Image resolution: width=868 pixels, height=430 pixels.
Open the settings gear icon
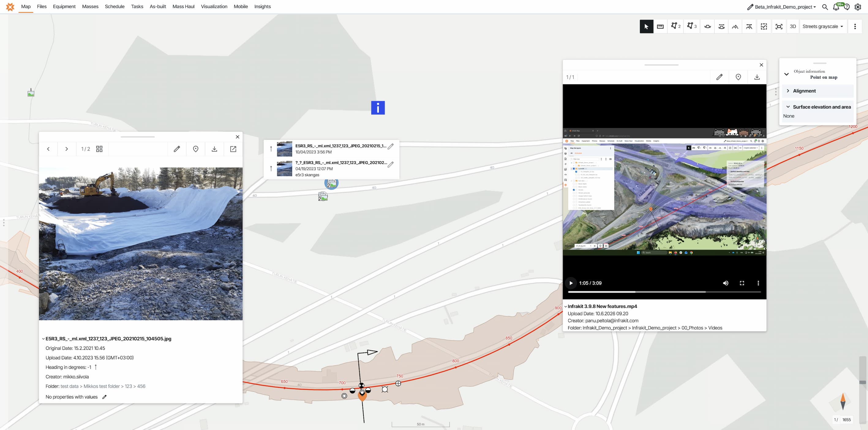(858, 7)
